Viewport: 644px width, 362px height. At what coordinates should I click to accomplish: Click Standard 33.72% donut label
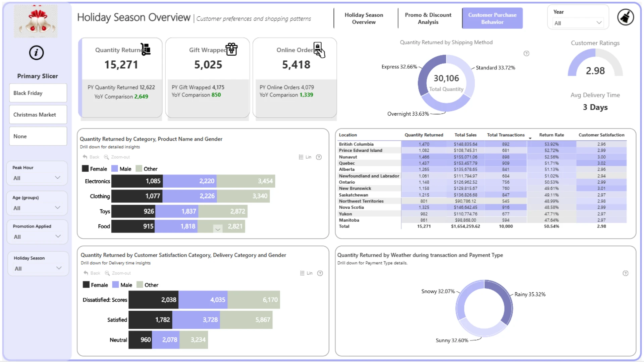click(495, 68)
